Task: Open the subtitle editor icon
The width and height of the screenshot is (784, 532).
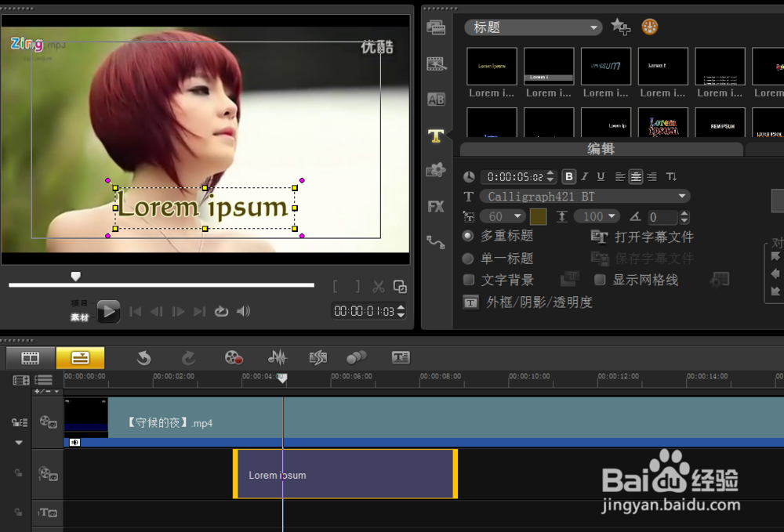Action: point(401,357)
